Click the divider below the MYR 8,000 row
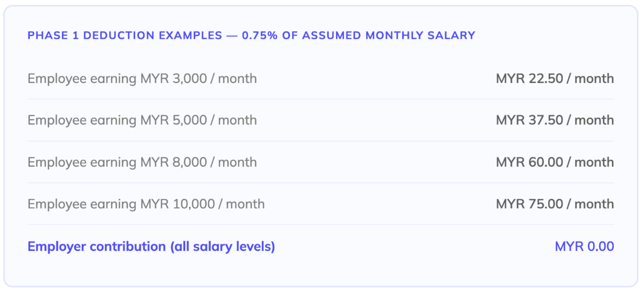The image size is (644, 292). (x=321, y=183)
